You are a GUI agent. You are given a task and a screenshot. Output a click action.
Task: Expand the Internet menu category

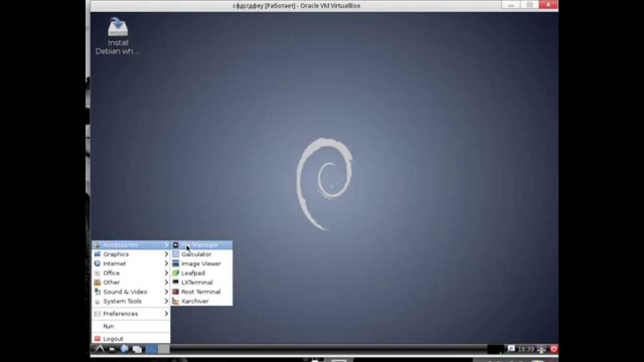click(131, 263)
